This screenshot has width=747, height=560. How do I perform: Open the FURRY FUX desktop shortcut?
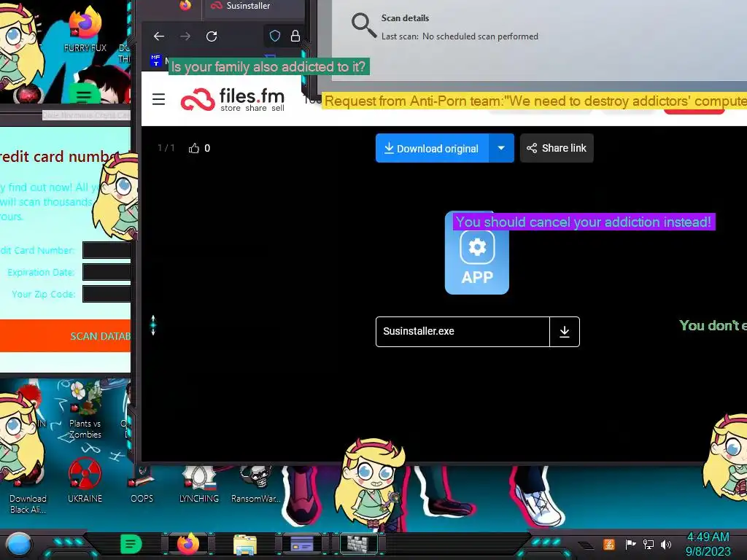(x=85, y=28)
